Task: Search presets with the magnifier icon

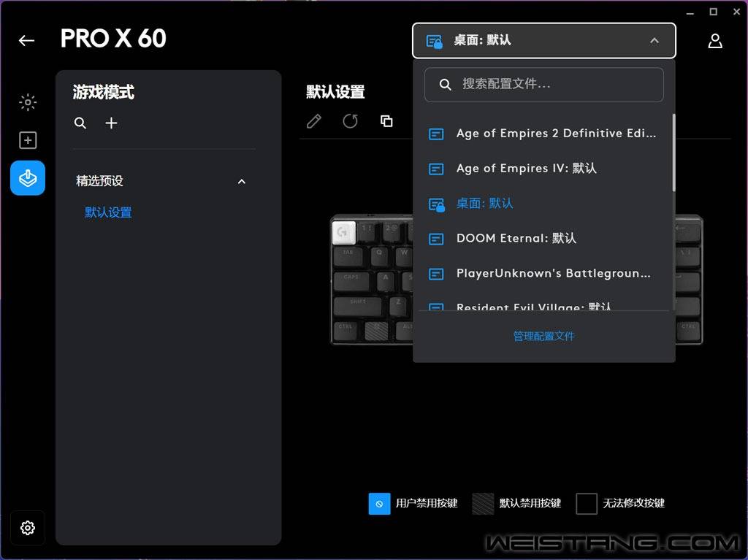Action: [x=80, y=123]
